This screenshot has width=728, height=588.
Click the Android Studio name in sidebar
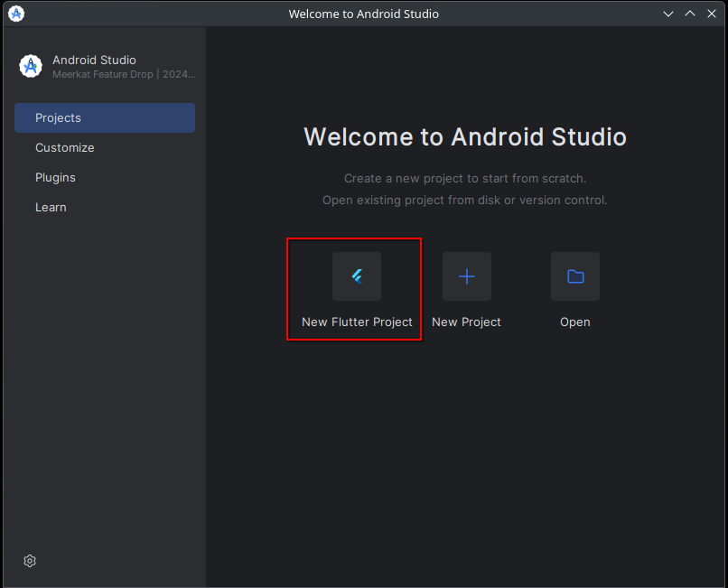94,60
